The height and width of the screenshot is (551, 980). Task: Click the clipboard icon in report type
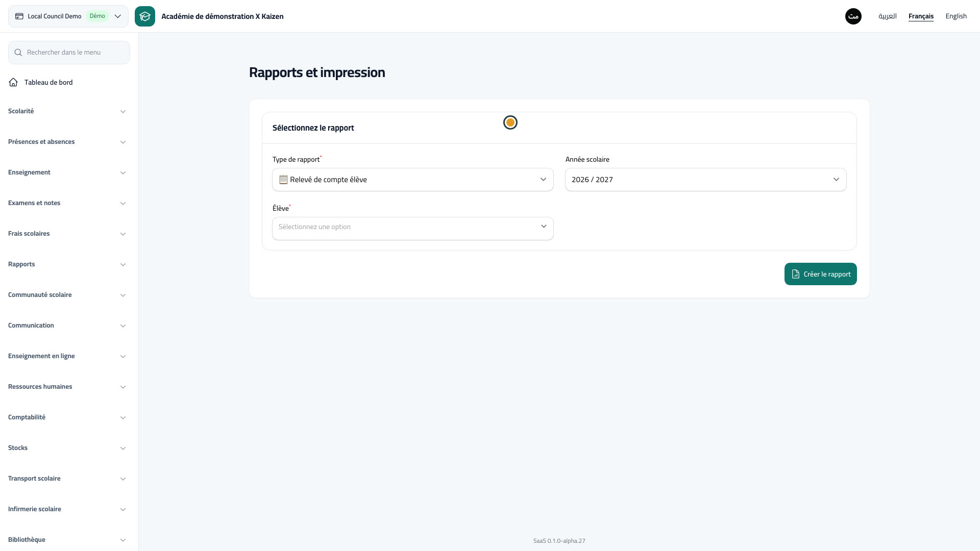pyautogui.click(x=283, y=180)
